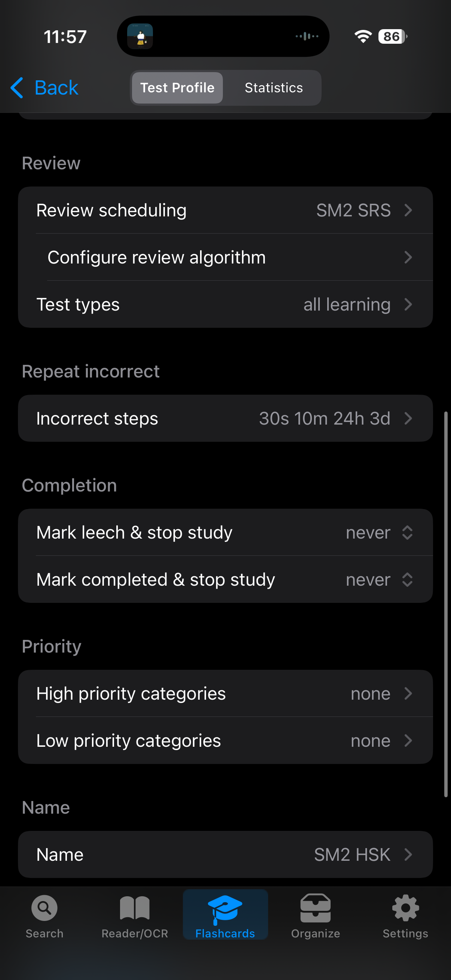The height and width of the screenshot is (980, 451).
Task: Tap the Flashcards graduation cap icon
Action: click(225, 909)
